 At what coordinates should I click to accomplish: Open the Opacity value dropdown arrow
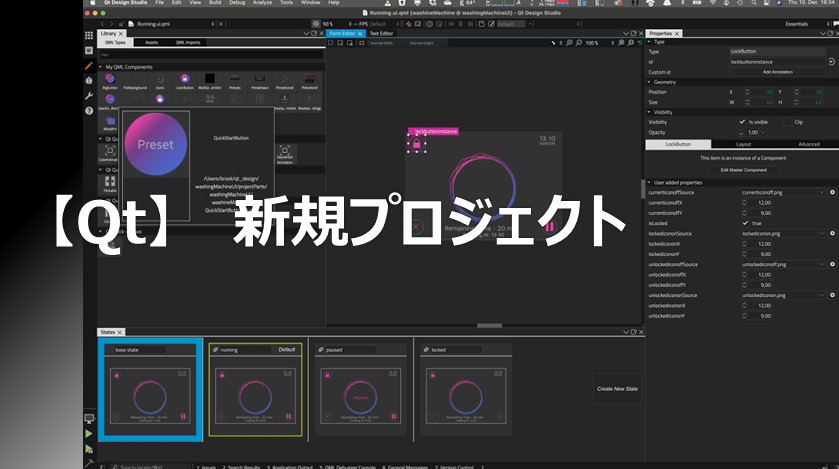pyautogui.click(x=764, y=132)
